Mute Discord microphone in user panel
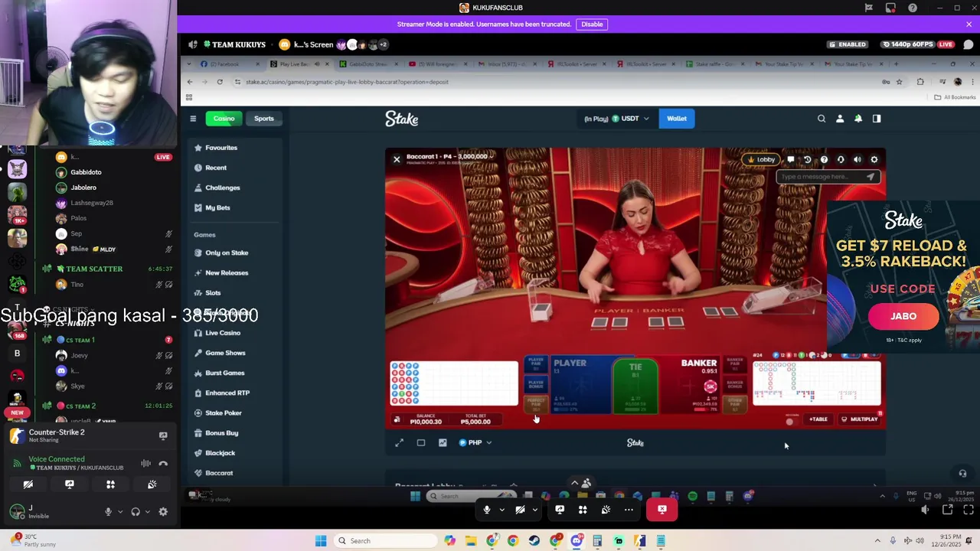This screenshot has width=980, height=551. pos(108,512)
